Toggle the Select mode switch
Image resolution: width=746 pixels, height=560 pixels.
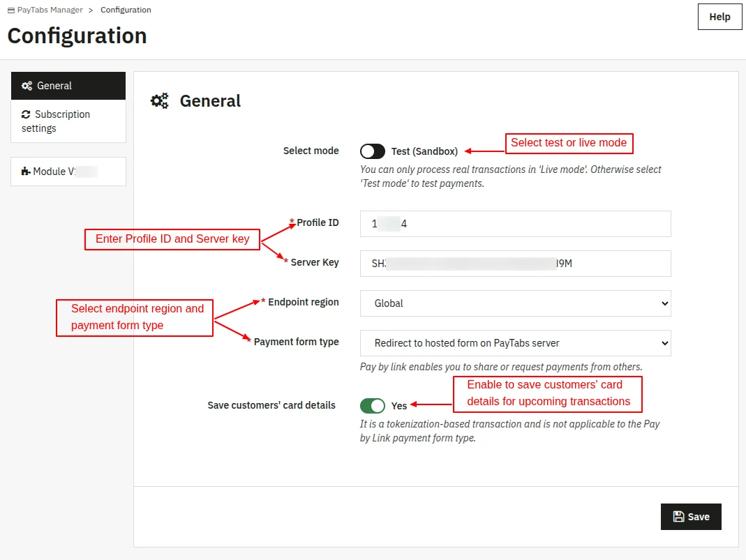click(x=373, y=151)
